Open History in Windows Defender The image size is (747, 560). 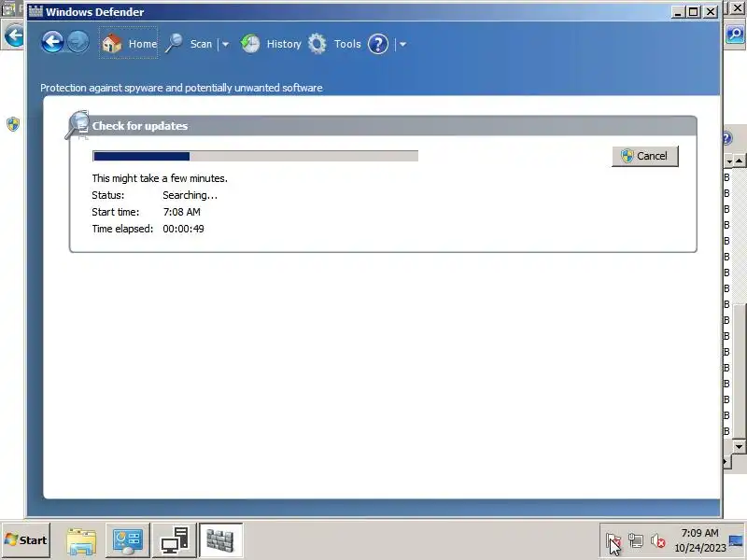(x=271, y=44)
